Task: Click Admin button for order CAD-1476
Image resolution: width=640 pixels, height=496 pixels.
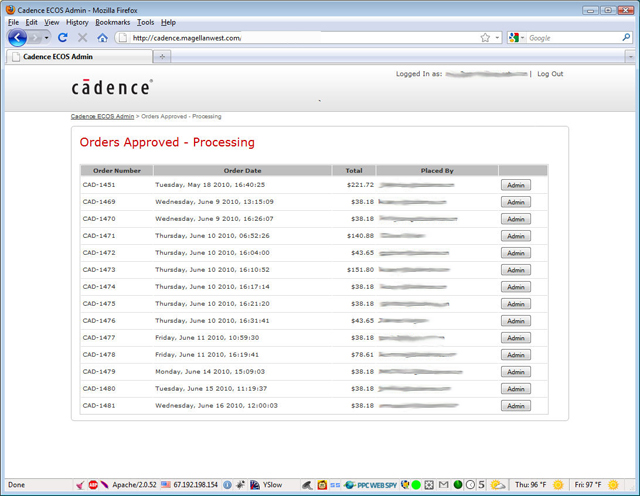Action: pyautogui.click(x=516, y=321)
